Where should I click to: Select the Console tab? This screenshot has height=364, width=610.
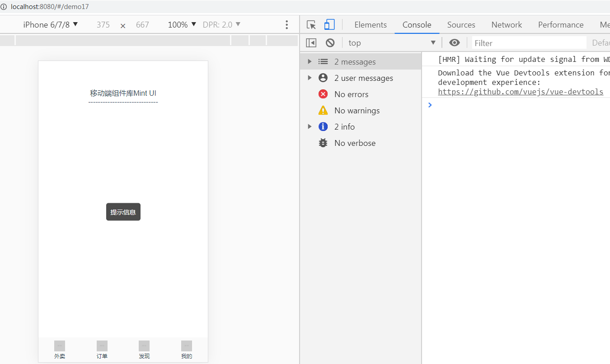click(417, 25)
